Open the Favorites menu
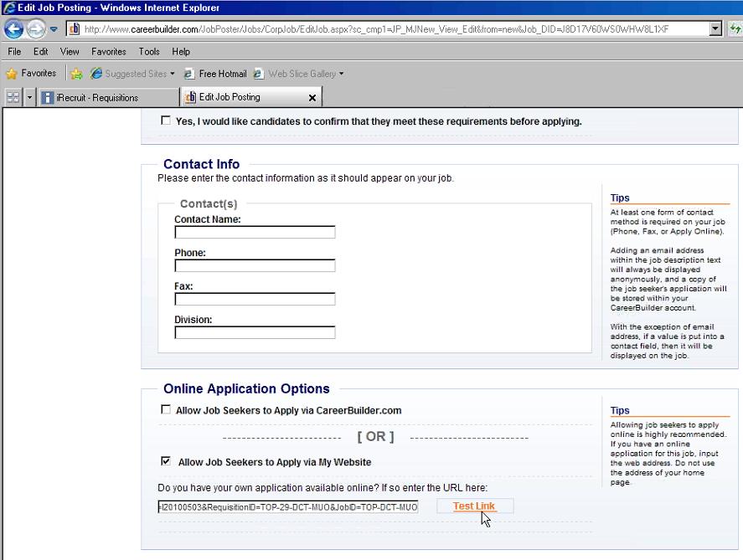Viewport: 743px width, 560px height. (109, 51)
